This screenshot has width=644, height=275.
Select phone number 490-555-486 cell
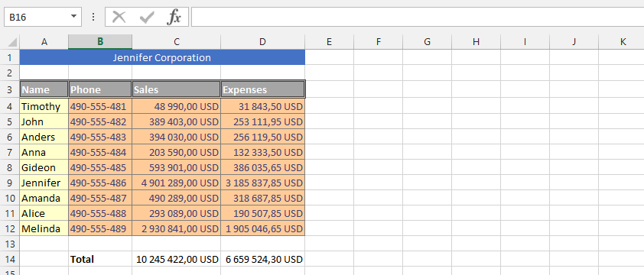[x=100, y=183]
